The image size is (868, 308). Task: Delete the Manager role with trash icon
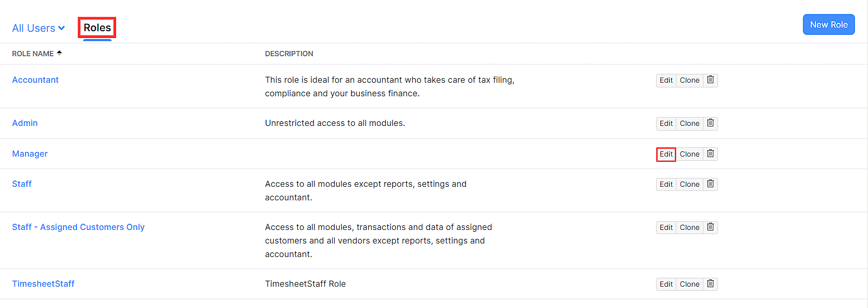point(710,154)
